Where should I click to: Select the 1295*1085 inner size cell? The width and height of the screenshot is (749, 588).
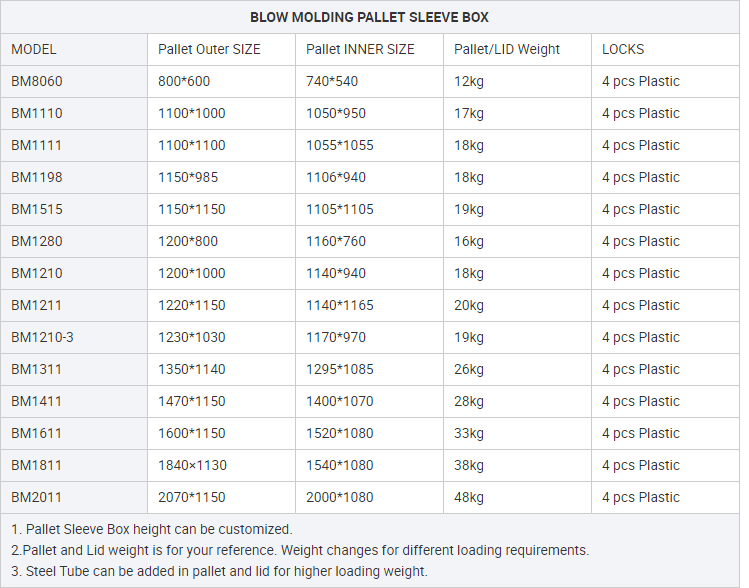(340, 369)
